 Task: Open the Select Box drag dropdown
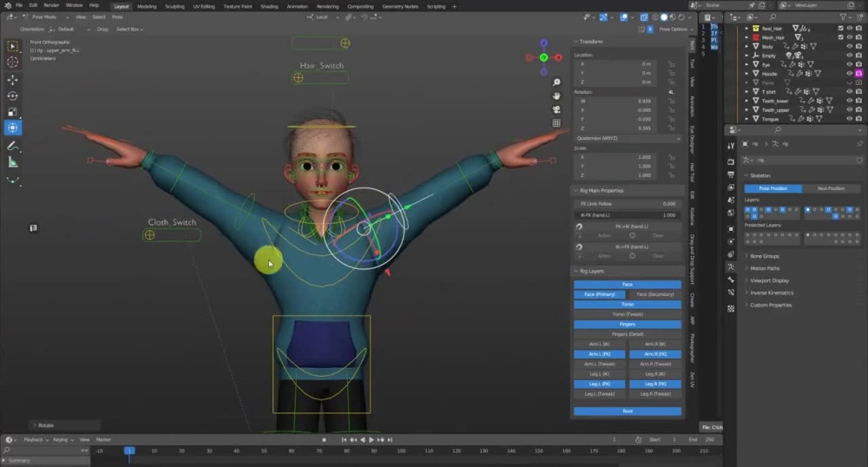[129, 30]
